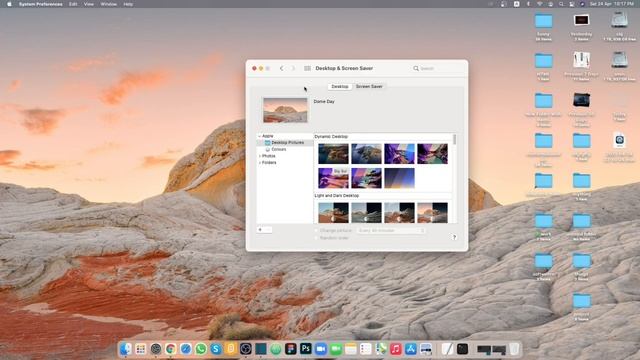640x360 pixels.
Task: Select the thumbnail showing Big Sur tooltip
Action: [333, 178]
